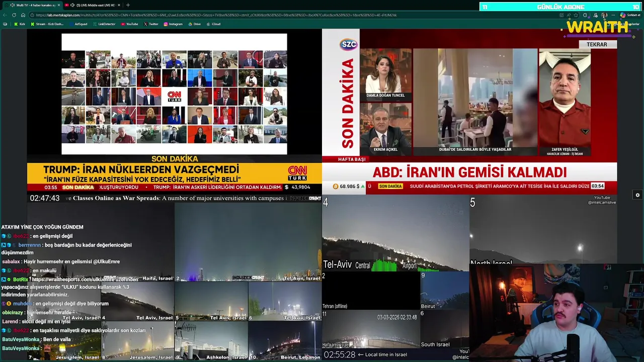Click the split screen icon in address bar
Screen dimensions: 644x362
pyautogui.click(x=562, y=15)
